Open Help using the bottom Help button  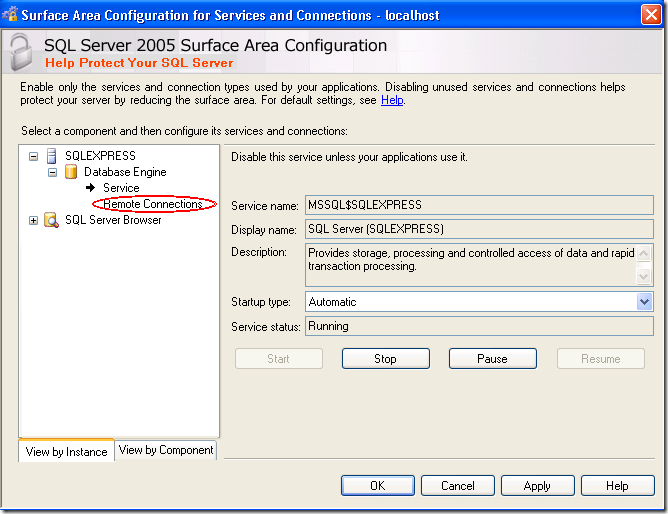point(617,485)
